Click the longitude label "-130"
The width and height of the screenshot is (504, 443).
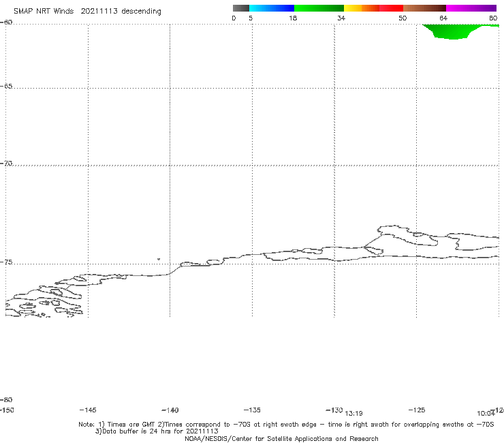[334, 410]
